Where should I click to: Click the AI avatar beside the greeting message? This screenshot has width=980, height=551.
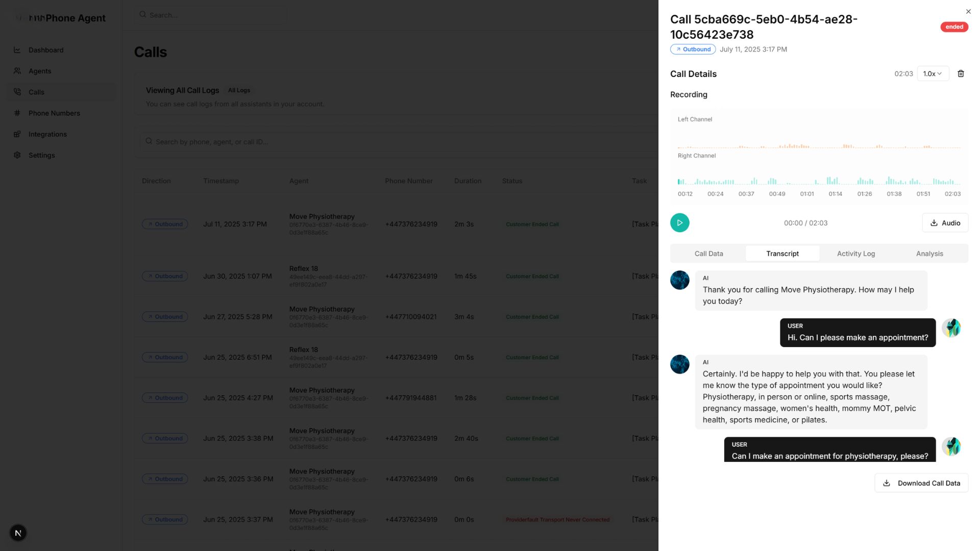(x=679, y=280)
